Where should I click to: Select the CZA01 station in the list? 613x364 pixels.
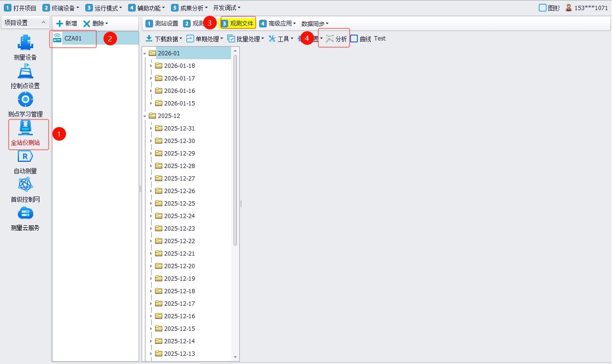(73, 39)
